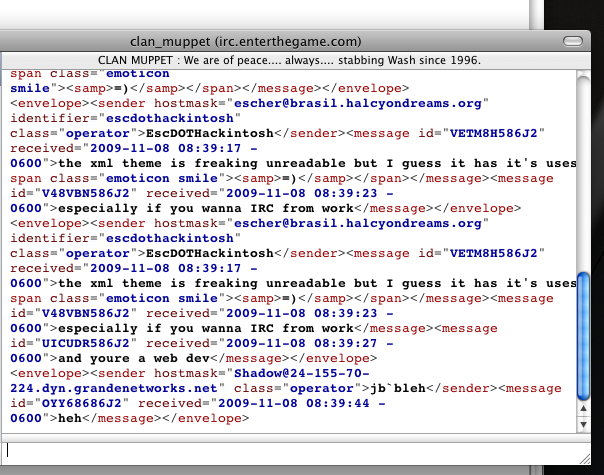Click message id OYY68686J2
The width and height of the screenshot is (604, 475).
[x=81, y=403]
